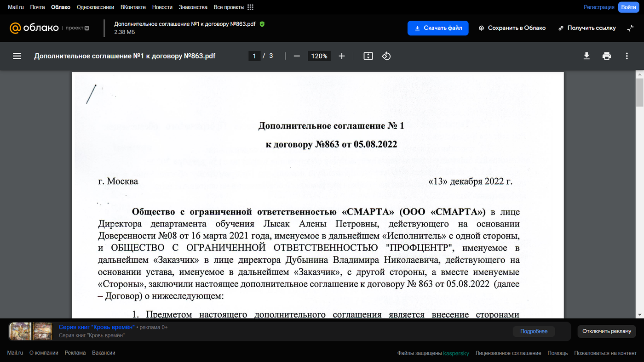The image size is (644, 362).
Task: Zoom in with the plus icon
Action: coord(341,56)
